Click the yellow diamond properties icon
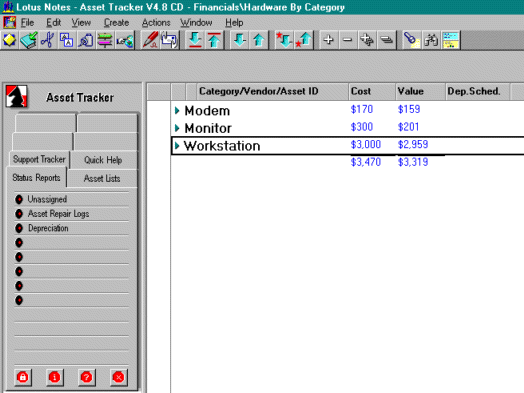 click(9, 40)
